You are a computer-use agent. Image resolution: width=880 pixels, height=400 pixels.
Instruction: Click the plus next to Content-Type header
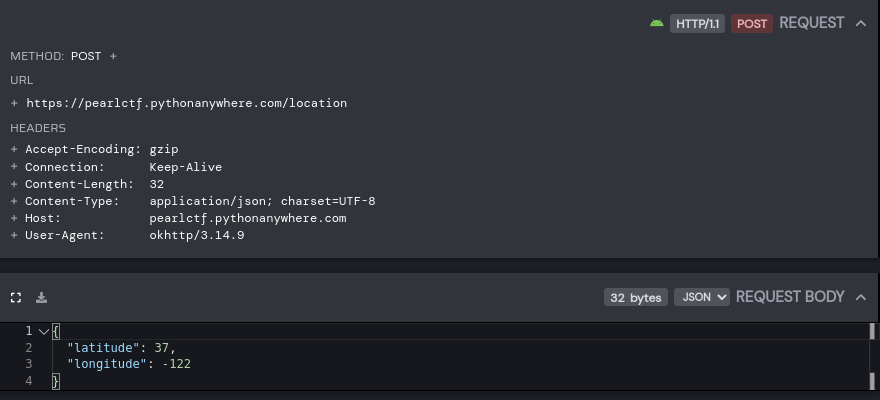coord(15,201)
